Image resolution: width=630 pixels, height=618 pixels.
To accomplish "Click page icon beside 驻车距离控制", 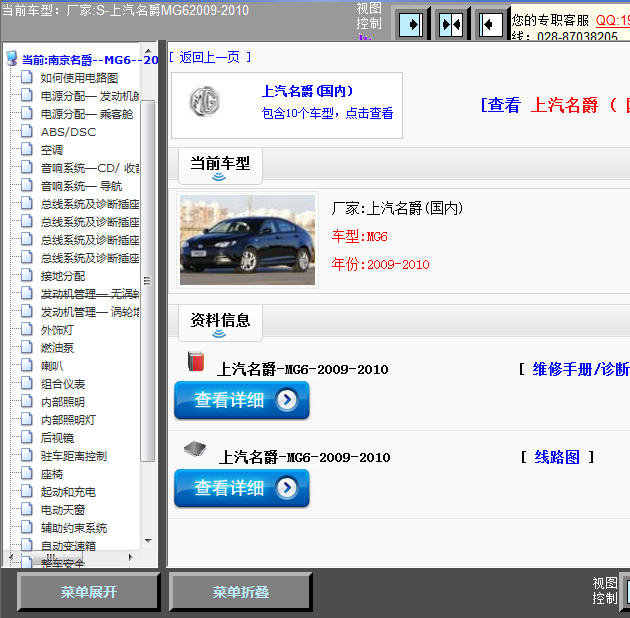I will (27, 455).
